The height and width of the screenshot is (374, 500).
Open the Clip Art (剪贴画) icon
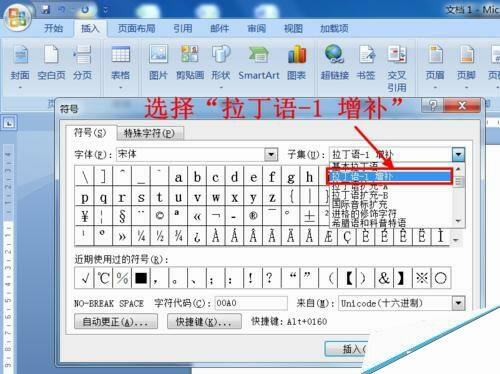click(x=190, y=54)
